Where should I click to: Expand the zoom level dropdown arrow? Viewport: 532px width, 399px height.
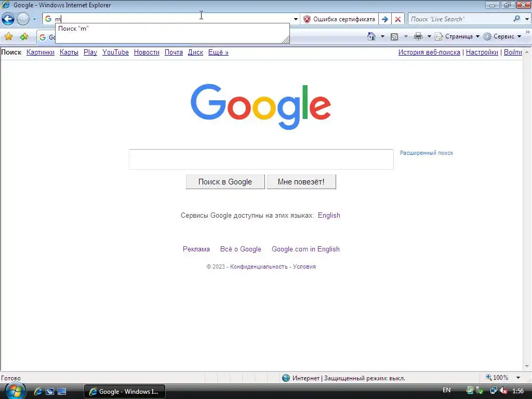tap(518, 378)
